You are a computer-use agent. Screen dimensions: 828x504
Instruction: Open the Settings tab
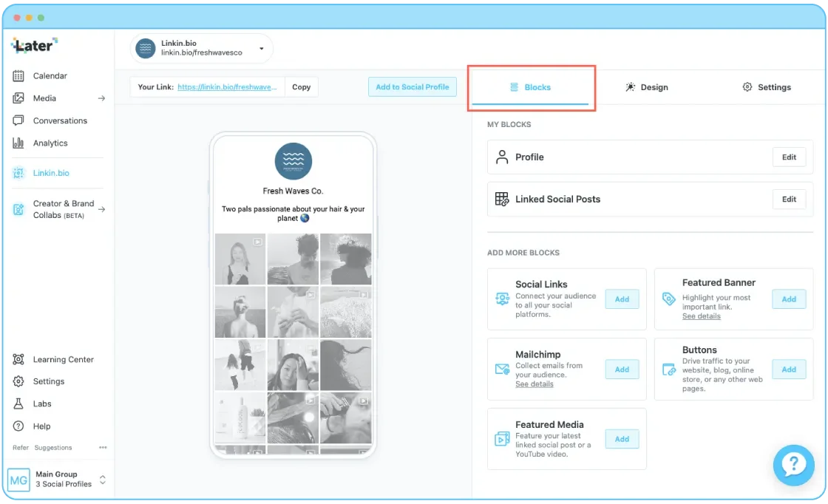(767, 87)
